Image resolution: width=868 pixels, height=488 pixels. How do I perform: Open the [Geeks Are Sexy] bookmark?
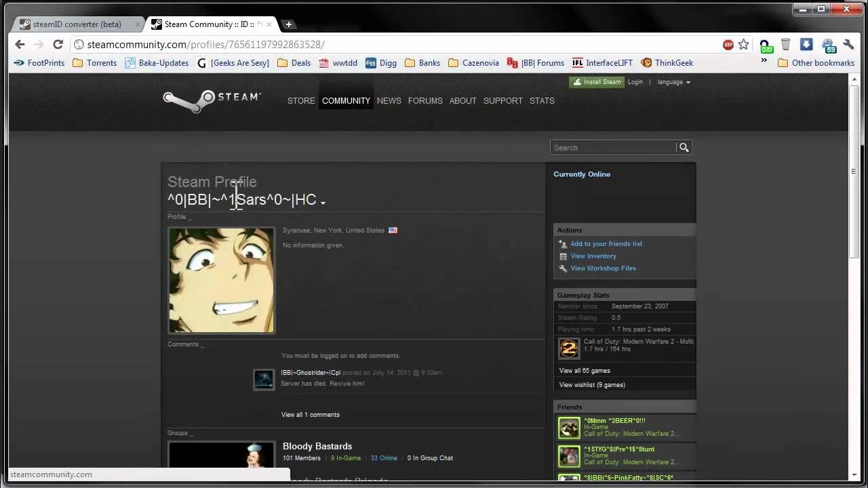click(233, 63)
